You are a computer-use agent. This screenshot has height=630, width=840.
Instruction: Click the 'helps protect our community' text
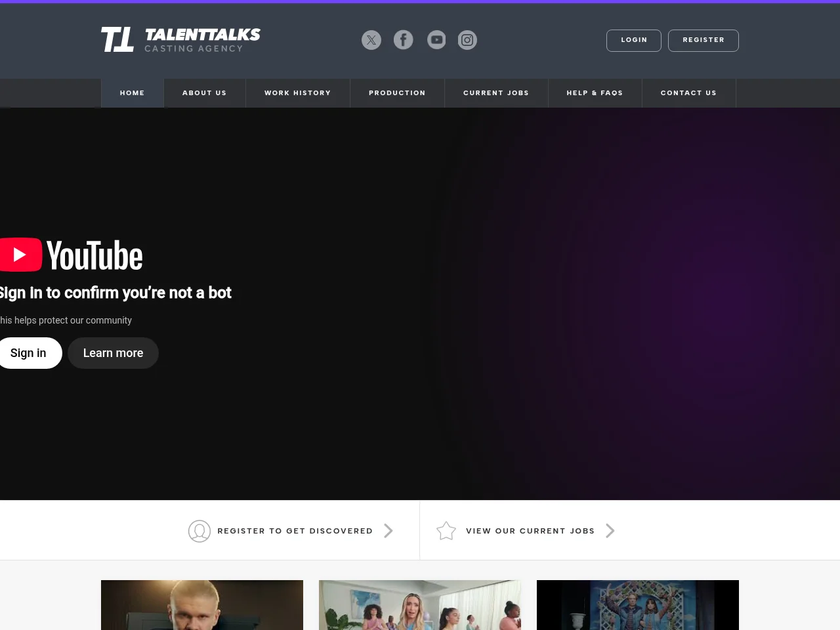tap(66, 320)
